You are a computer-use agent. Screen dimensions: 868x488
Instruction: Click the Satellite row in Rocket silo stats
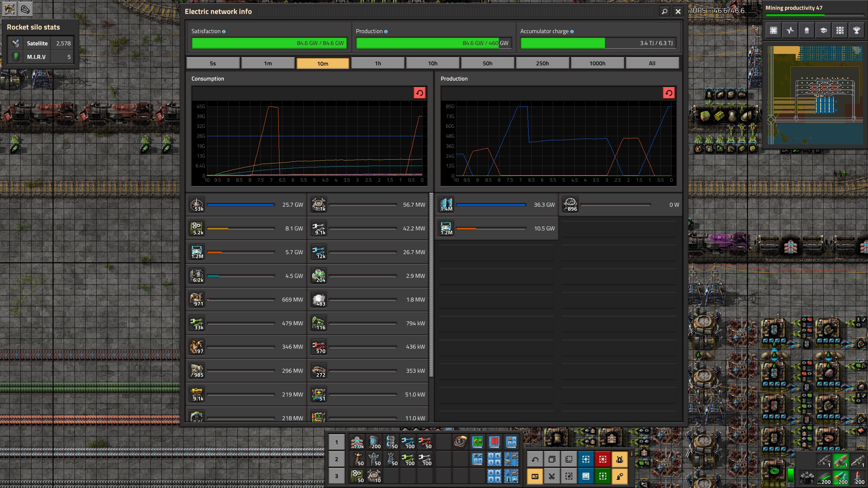click(40, 43)
